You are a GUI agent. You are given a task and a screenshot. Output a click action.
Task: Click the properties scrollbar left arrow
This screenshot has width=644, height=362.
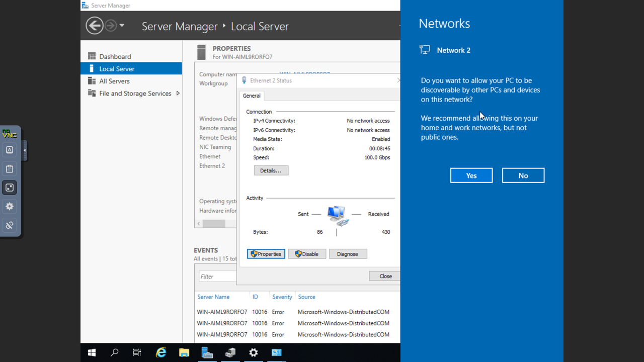(x=199, y=224)
